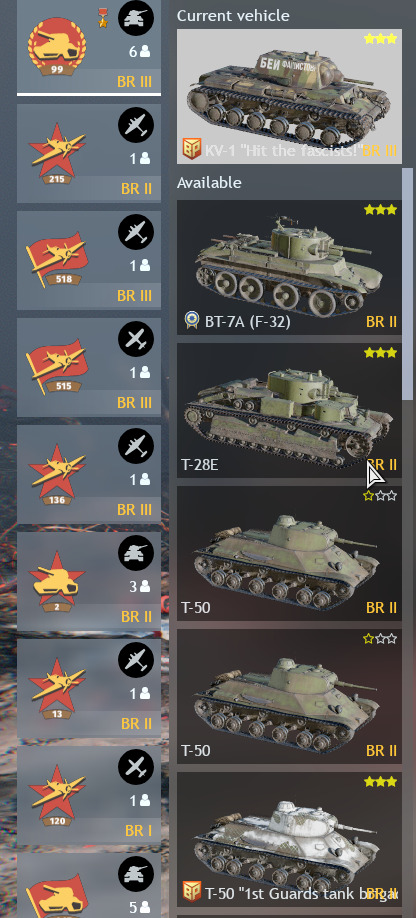Select the flag aircraft squad numbered 515
This screenshot has height=918, width=416.
tap(88, 368)
